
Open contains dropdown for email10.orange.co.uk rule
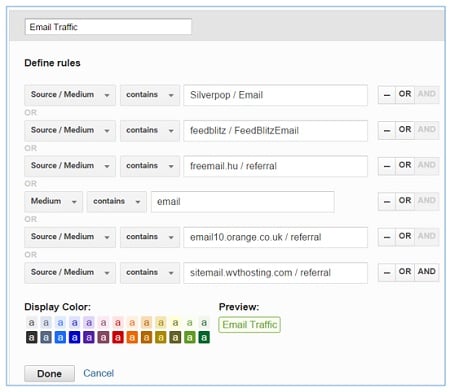pyautogui.click(x=150, y=237)
